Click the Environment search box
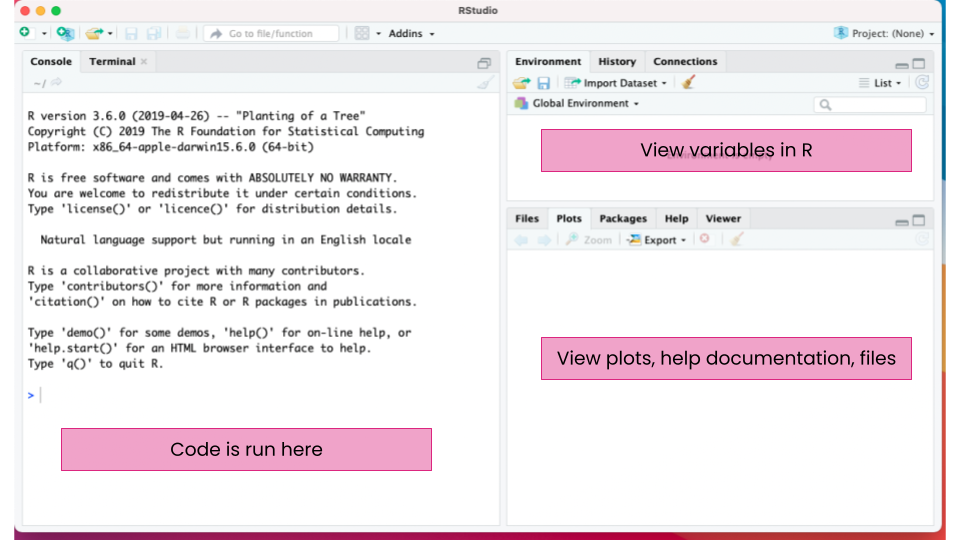960x540 pixels. point(870,104)
